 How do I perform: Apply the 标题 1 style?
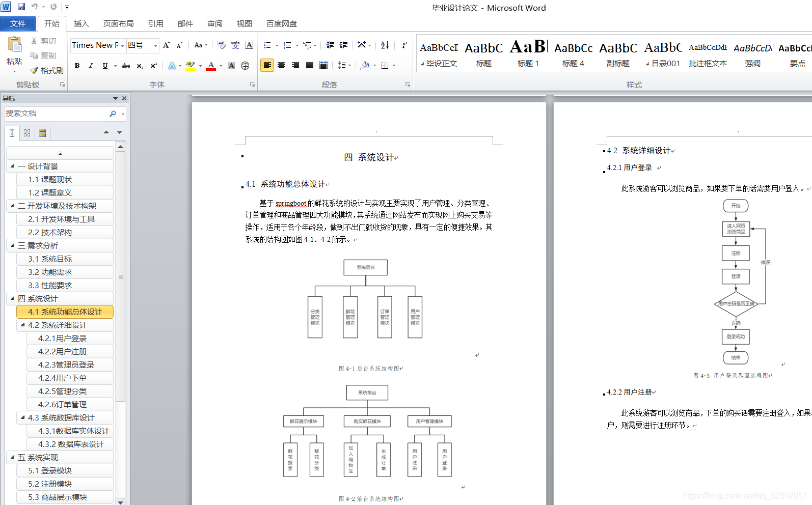(x=528, y=54)
